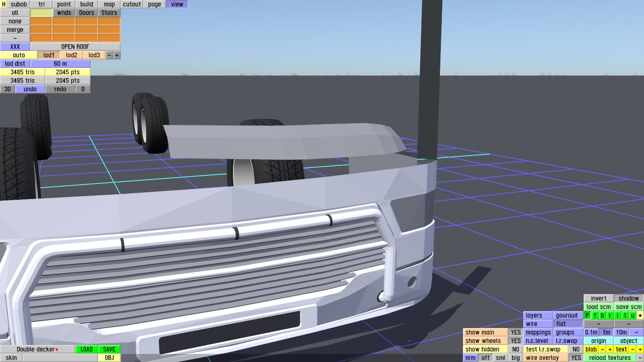Set grid size to 10m
This screenshot has height=362, width=644.
click(x=621, y=332)
